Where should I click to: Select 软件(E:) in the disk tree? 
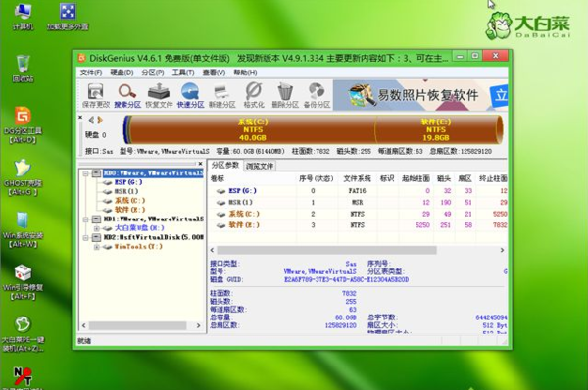point(129,210)
